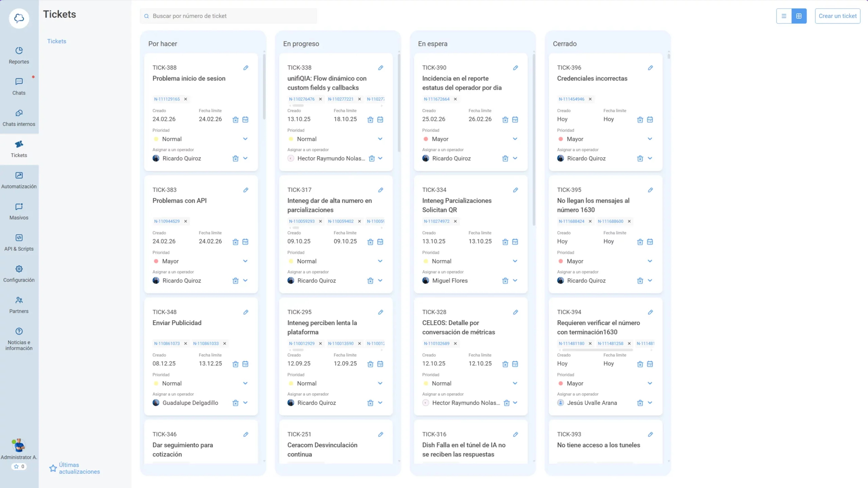Screen dimensions: 868x488
Task: Open the Chats section from the sidebar
Action: click(19, 86)
